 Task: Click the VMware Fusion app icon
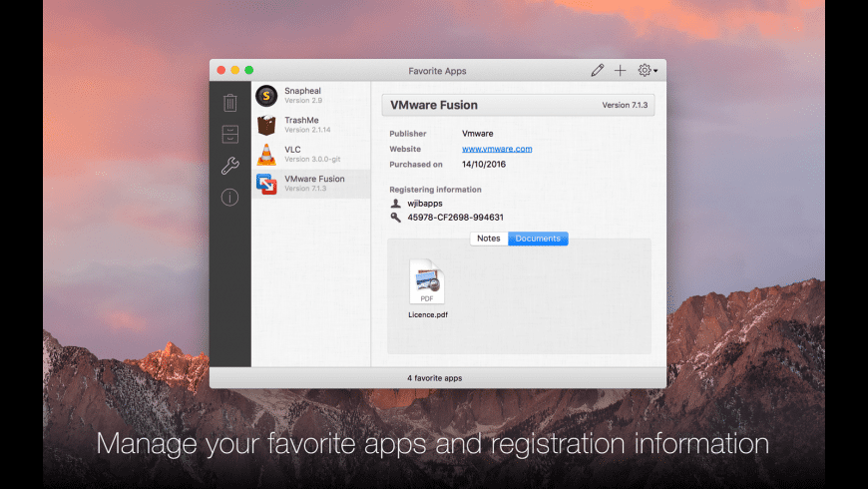[x=266, y=184]
